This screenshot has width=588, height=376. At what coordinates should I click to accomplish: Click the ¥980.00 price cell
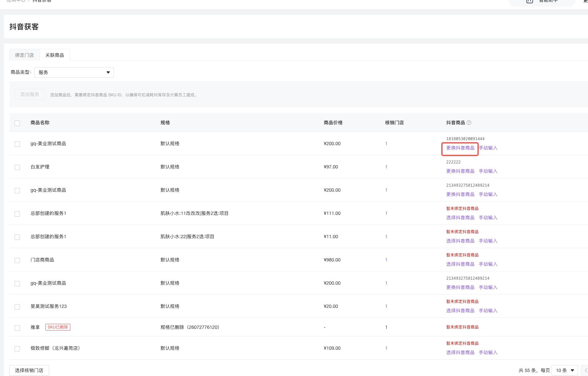(332, 260)
